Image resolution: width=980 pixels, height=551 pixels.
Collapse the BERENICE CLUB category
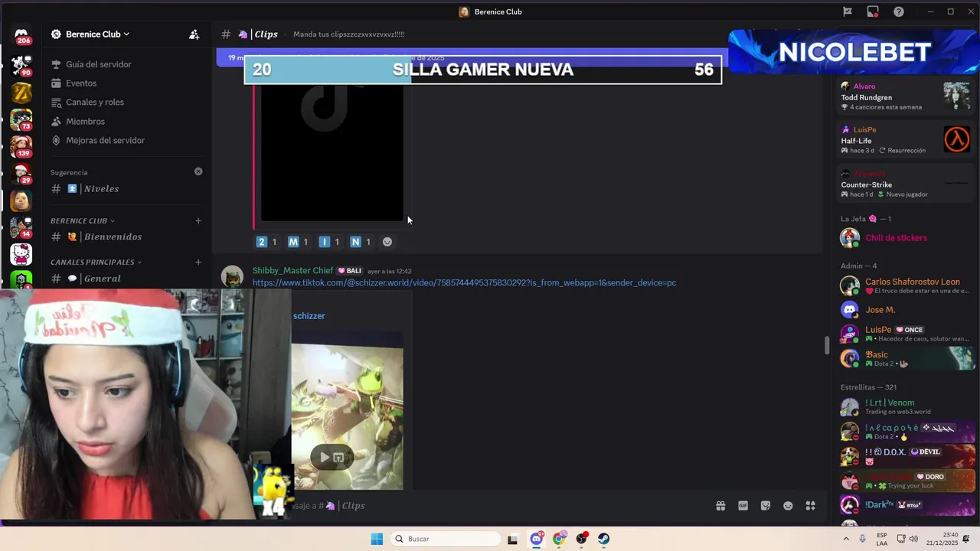pyautogui.click(x=83, y=220)
